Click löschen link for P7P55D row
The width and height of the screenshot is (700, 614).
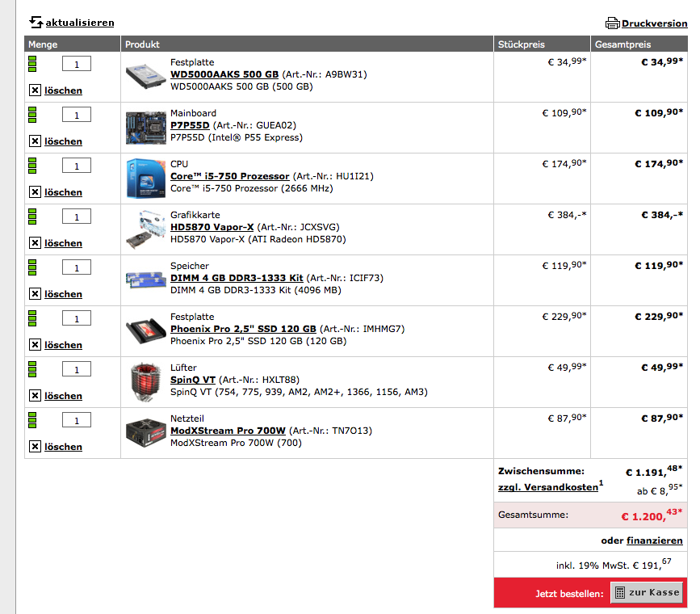tap(64, 141)
